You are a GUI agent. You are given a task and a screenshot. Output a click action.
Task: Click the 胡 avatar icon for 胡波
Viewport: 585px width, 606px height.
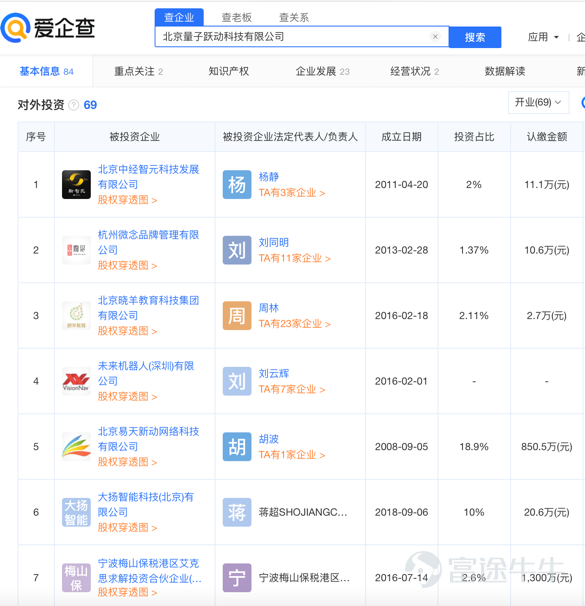tap(237, 447)
